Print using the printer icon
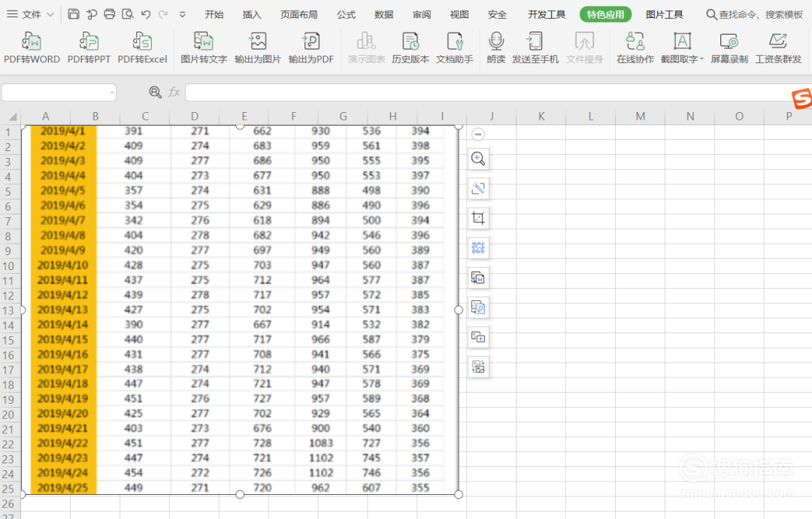This screenshot has width=812, height=519. (109, 14)
